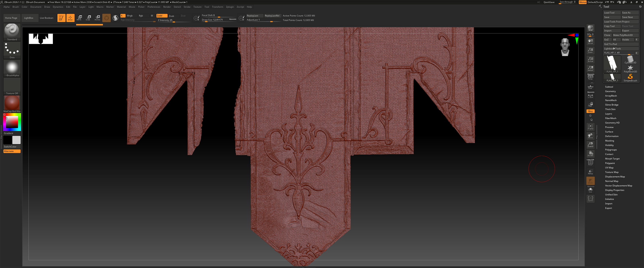Open the Dots stroke type picker

tap(12, 50)
